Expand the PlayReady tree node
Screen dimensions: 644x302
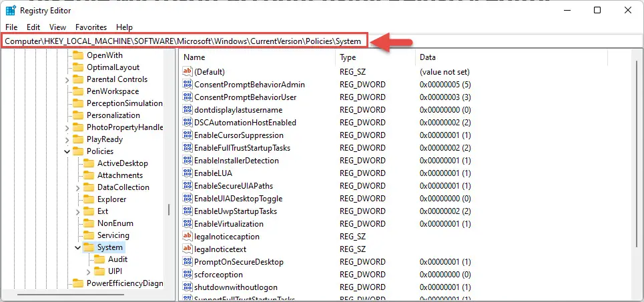pyautogui.click(x=67, y=139)
